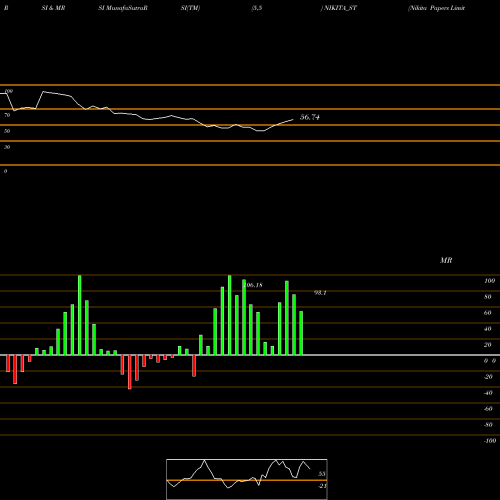The width and height of the screenshot is (500, 500).
Task: Click the 100 axis label on MR panel
Action: point(489,281)
